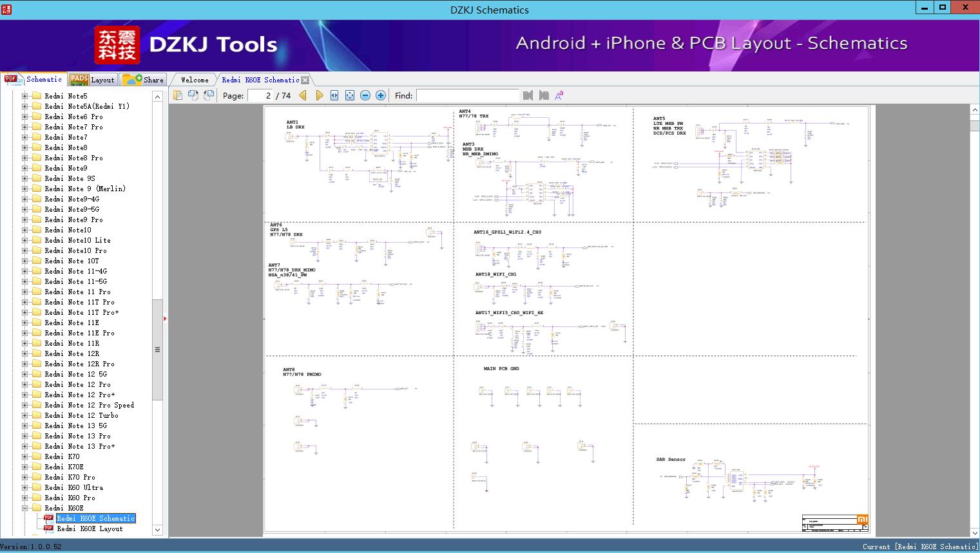Screen dimensions: 980x553
Task: Collapse the Redmi K60E folder
Action: [24, 508]
